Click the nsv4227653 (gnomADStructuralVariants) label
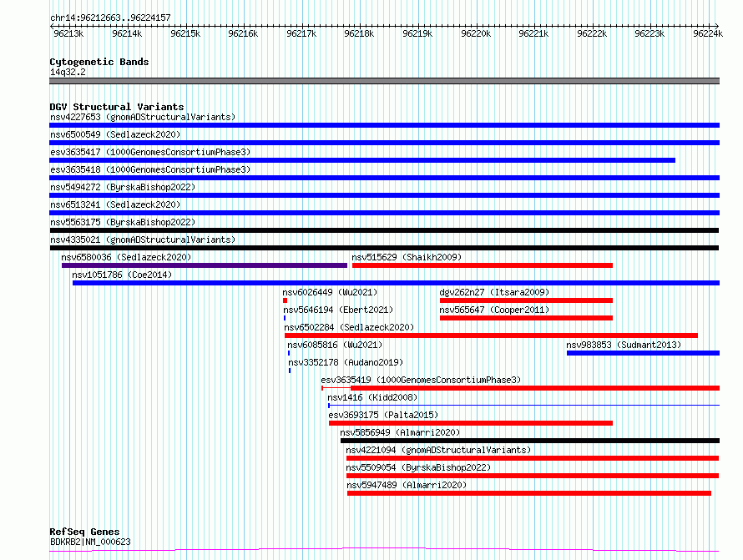This screenshot has height=560, width=743. point(143,117)
